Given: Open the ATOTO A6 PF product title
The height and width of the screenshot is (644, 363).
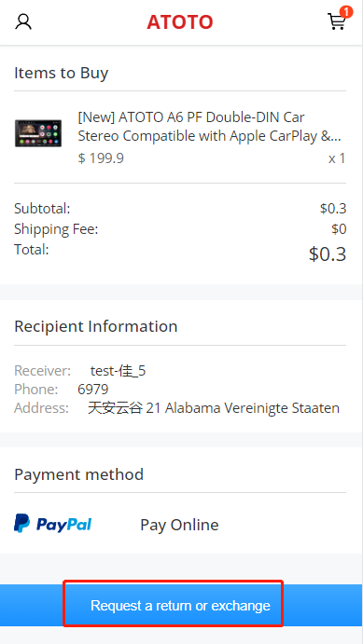Looking at the screenshot, I should point(210,127).
